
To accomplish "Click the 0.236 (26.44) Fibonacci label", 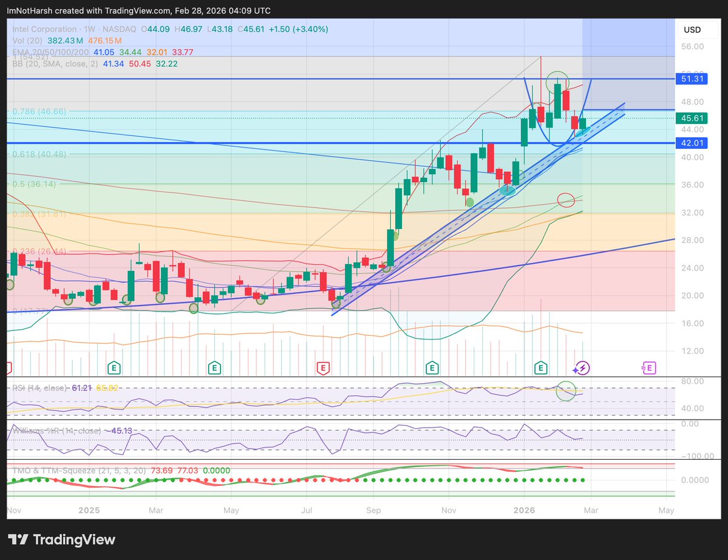I will tap(39, 251).
